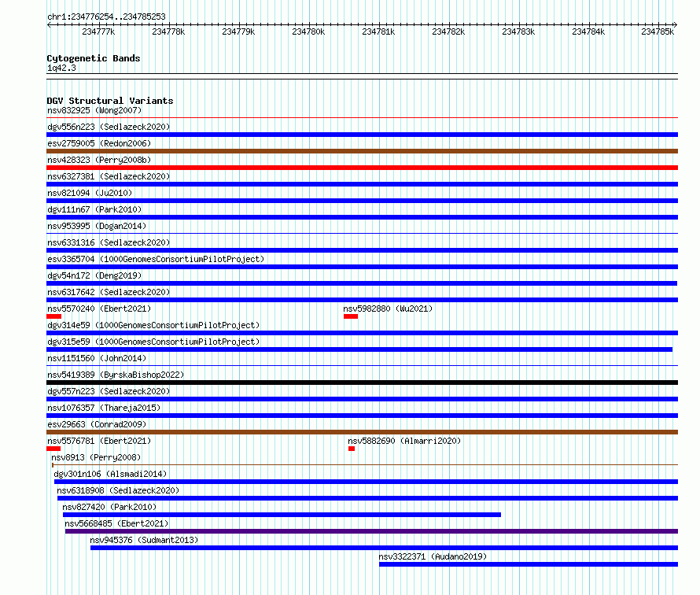700x595 pixels.
Task: Click the short red bar under nsv5982880
Action: click(351, 316)
